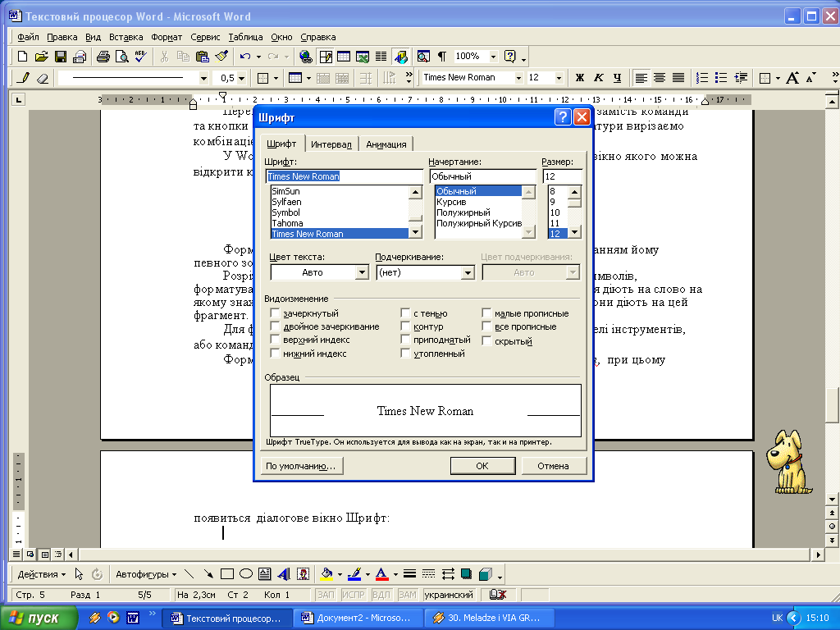Switch to Документ2 taskbar window
The height and width of the screenshot is (630, 840).
pyautogui.click(x=358, y=619)
